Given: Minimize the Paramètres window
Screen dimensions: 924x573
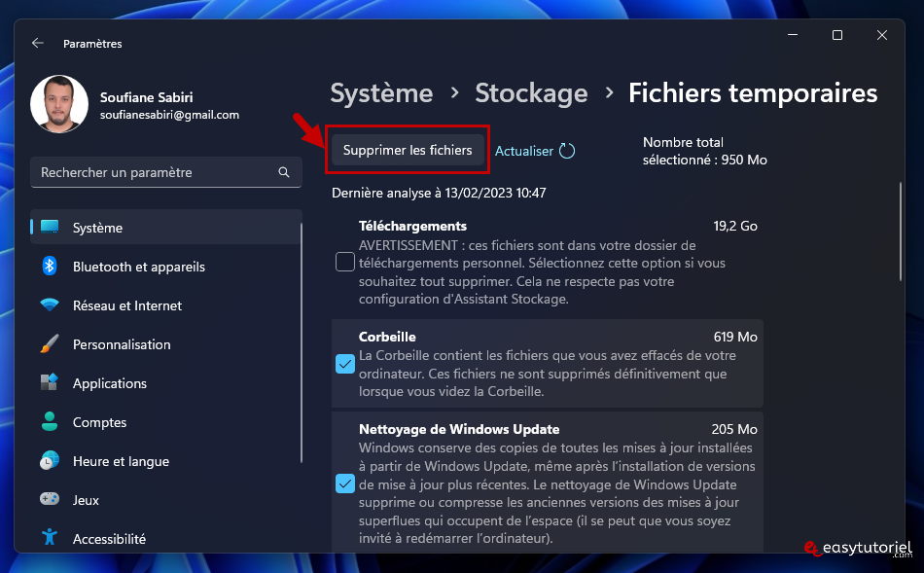Looking at the screenshot, I should pyautogui.click(x=793, y=35).
